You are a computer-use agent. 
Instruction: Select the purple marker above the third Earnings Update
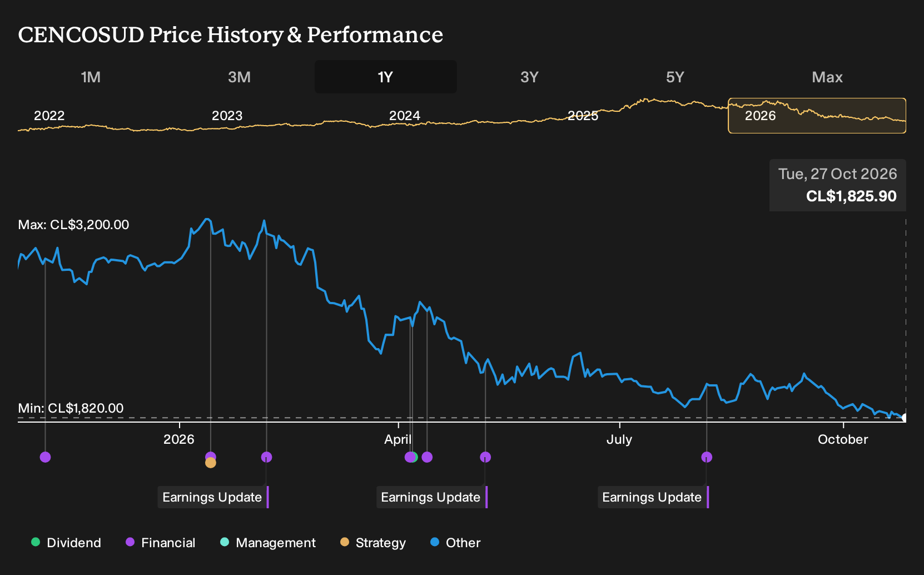point(707,457)
